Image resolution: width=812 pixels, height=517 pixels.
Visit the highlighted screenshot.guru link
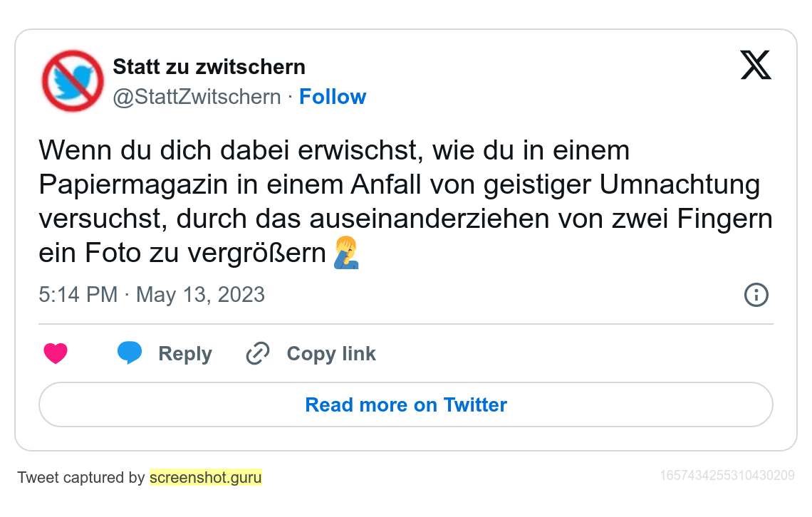[x=206, y=477]
